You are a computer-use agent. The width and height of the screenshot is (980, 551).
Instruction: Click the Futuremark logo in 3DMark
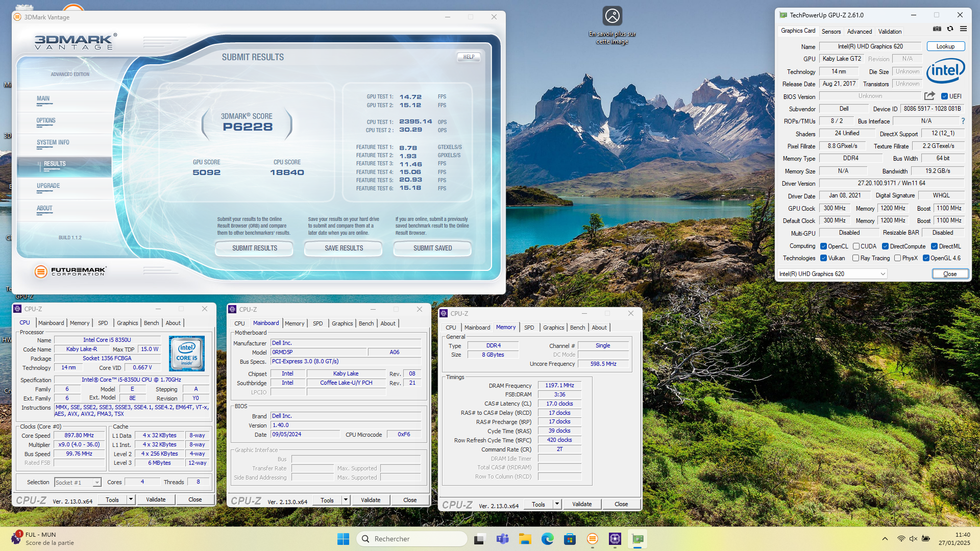[70, 271]
